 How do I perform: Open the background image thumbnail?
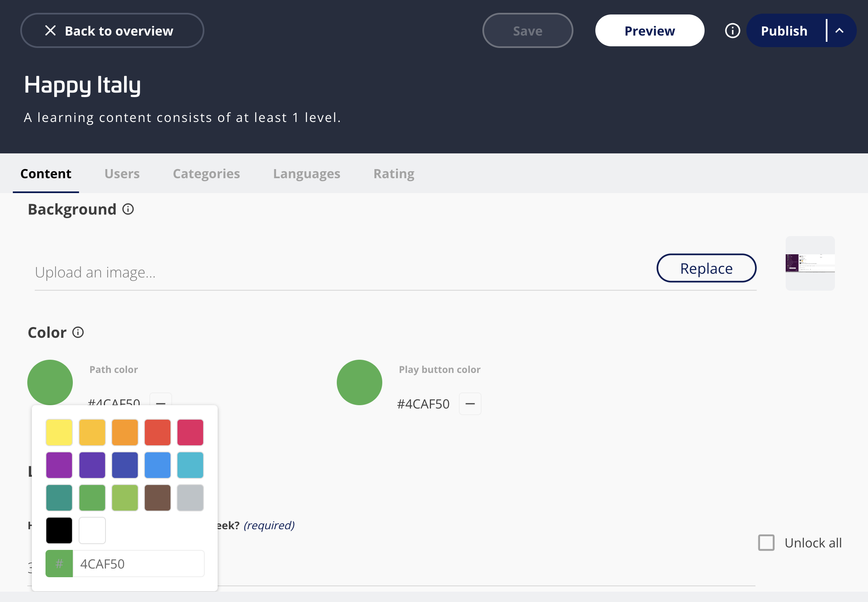pos(810,263)
